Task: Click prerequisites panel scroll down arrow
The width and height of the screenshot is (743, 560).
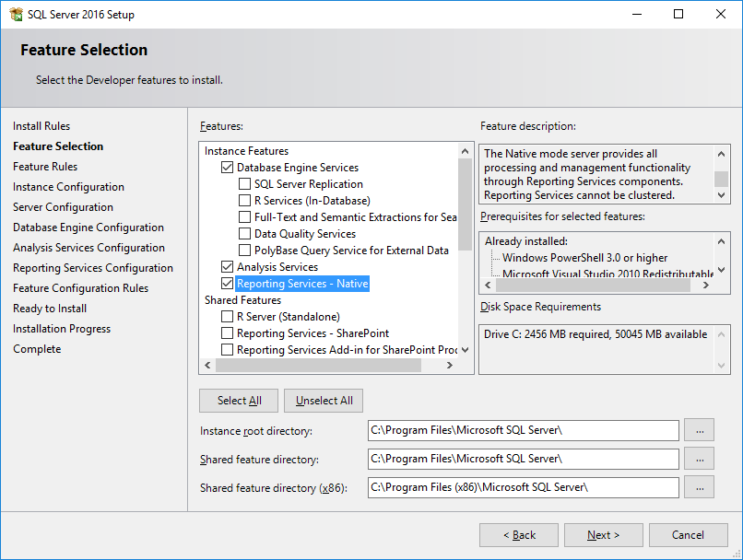Action: (721, 270)
